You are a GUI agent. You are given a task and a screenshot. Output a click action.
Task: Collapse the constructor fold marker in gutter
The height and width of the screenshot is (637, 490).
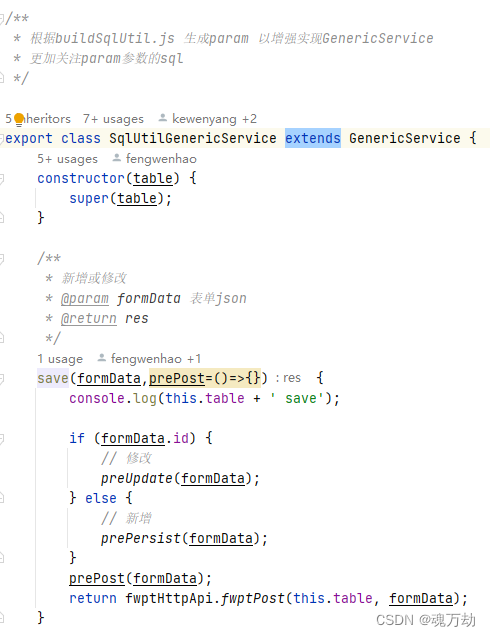(2, 178)
